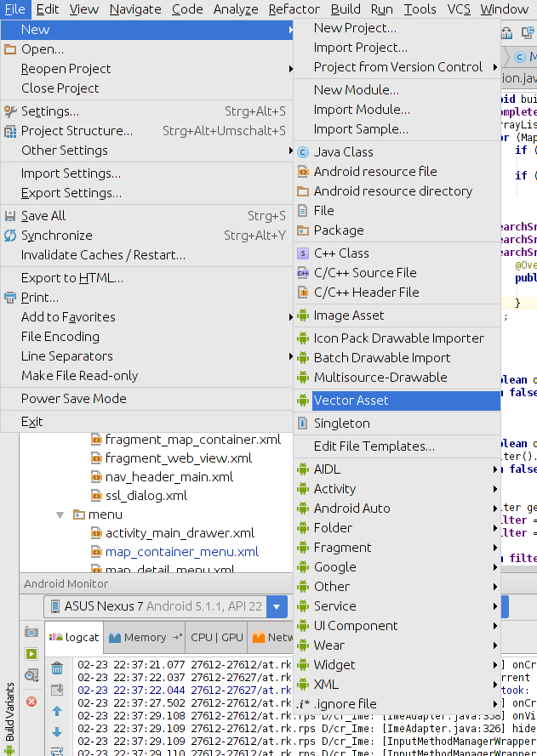Click the red terminate application icon
Screen dimensions: 537x756
pyautogui.click(x=31, y=702)
